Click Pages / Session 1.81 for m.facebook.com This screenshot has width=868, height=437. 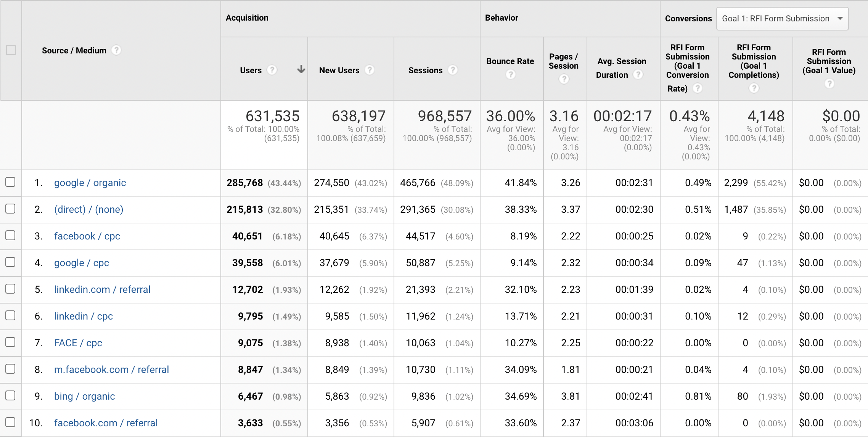(x=571, y=370)
